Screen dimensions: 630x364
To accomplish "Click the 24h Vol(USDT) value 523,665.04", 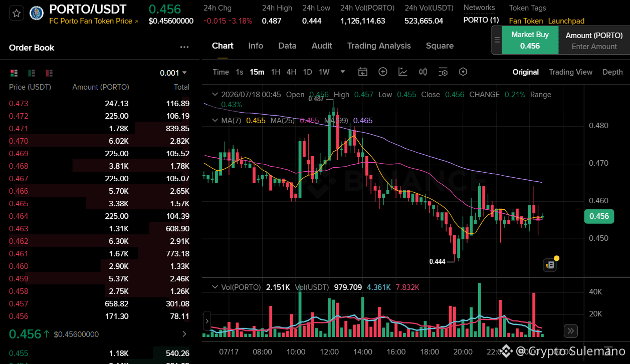I will coord(424,21).
